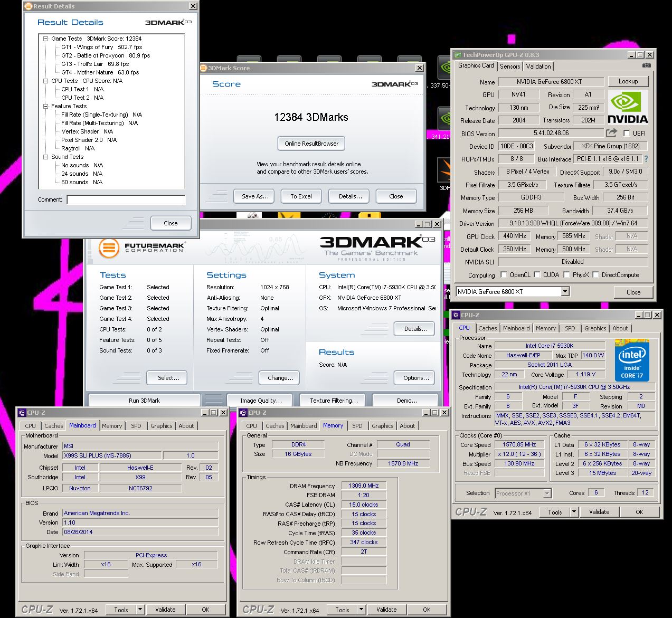Image resolution: width=672 pixels, height=618 pixels.
Task: Click Tools button in CPU-Z Mainboard window
Action: pos(121,610)
